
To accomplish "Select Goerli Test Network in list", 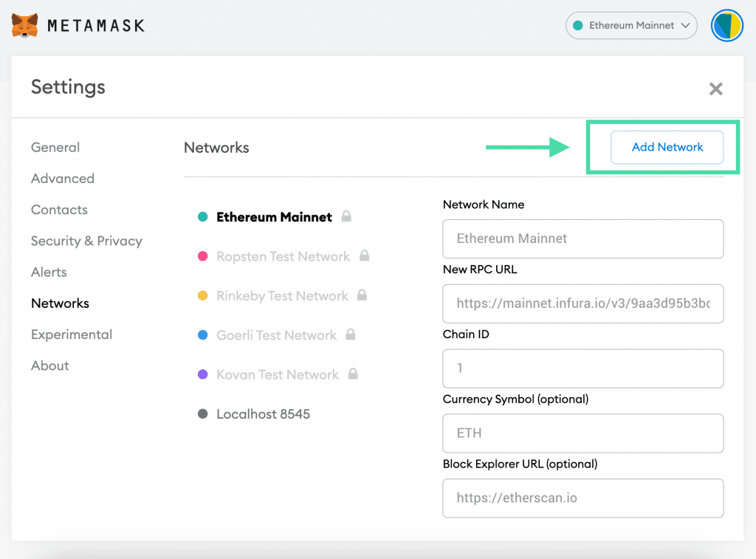I will [x=276, y=335].
